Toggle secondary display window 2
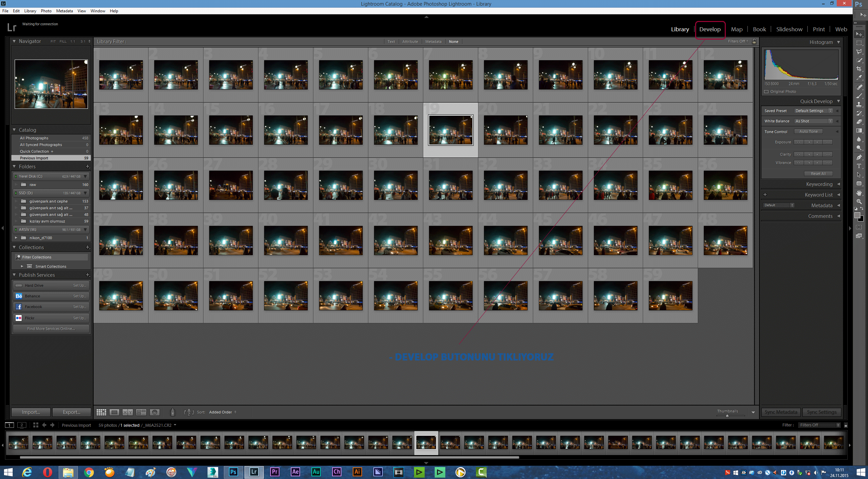Screen dimensions: 868x479 point(22,425)
